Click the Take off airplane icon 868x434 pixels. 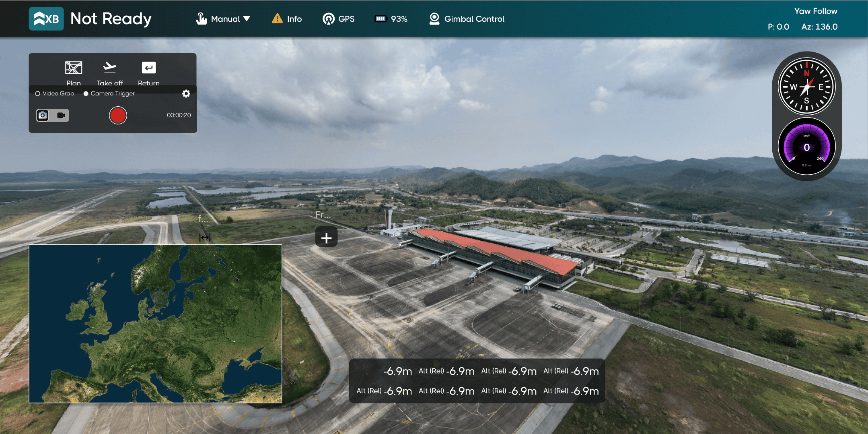pos(109,68)
